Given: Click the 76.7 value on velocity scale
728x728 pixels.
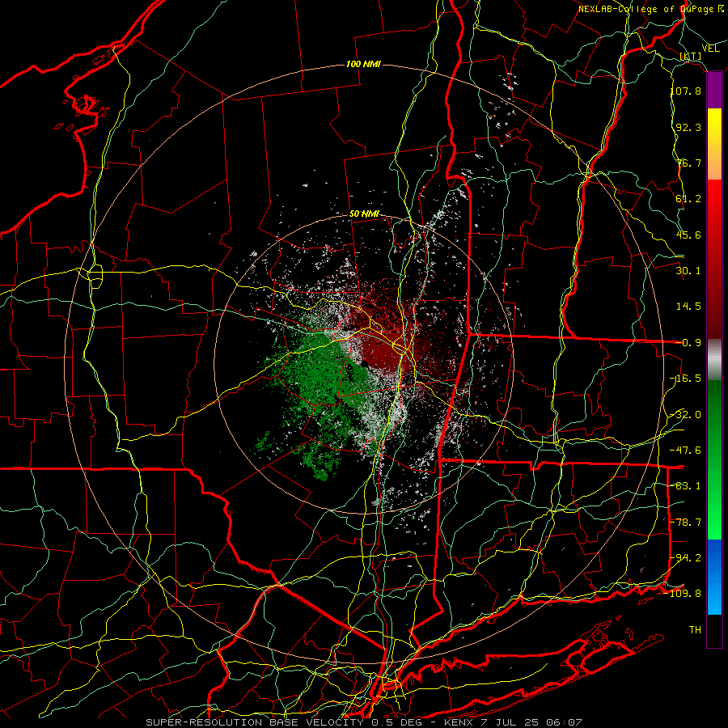Looking at the screenshot, I should click(688, 163).
